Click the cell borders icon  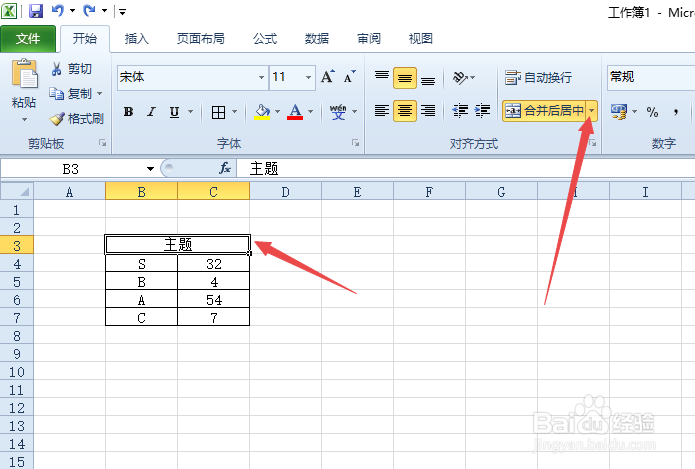[218, 112]
